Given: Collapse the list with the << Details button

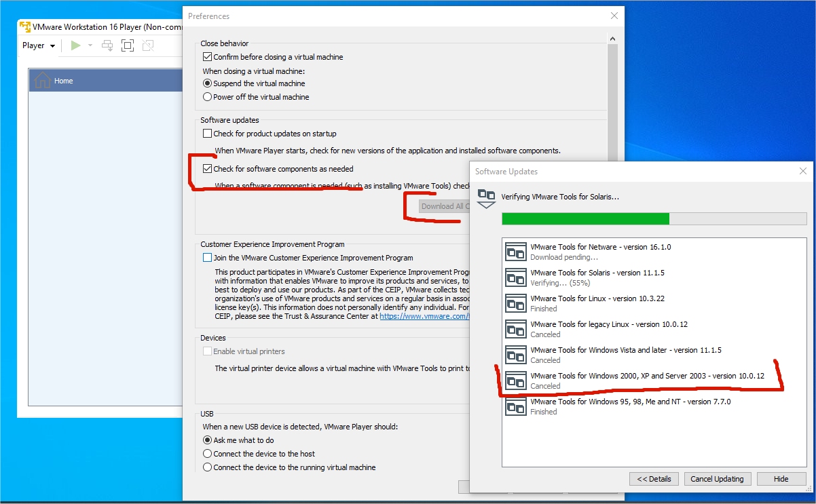Looking at the screenshot, I should tap(654, 479).
